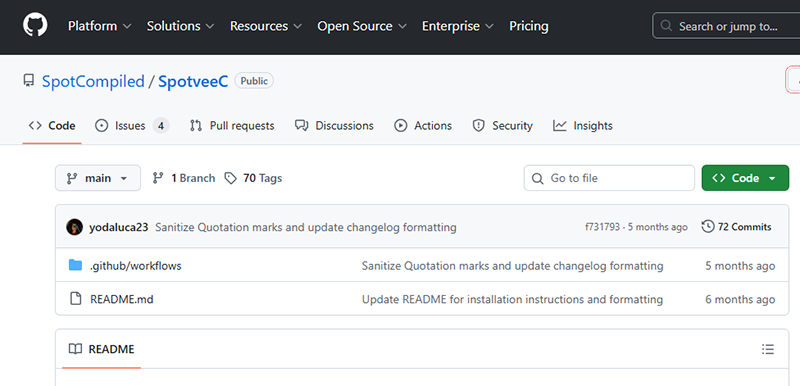Click the yodaluca23 avatar image
This screenshot has width=800, height=386.
pos(74,227)
